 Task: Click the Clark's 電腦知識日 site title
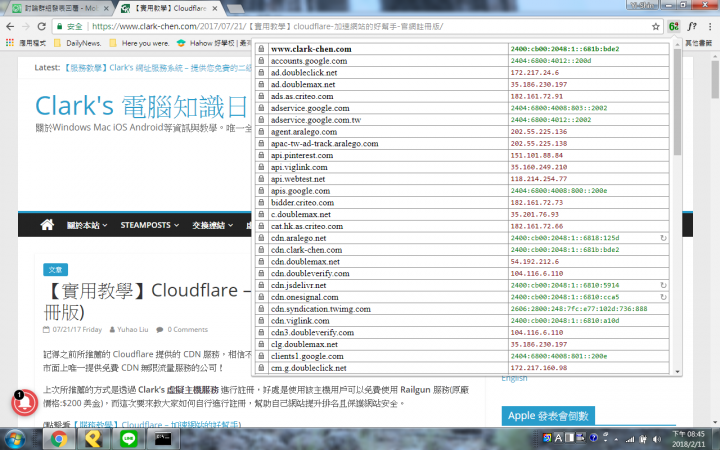coord(142,107)
